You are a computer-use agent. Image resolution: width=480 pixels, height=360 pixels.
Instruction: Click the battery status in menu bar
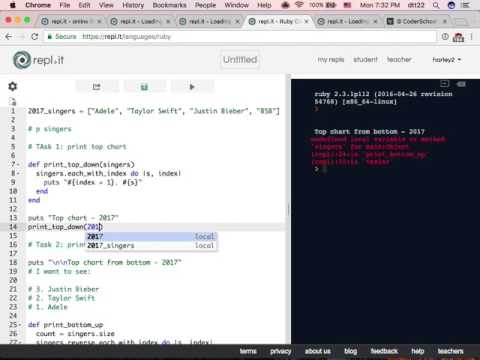pos(323,5)
